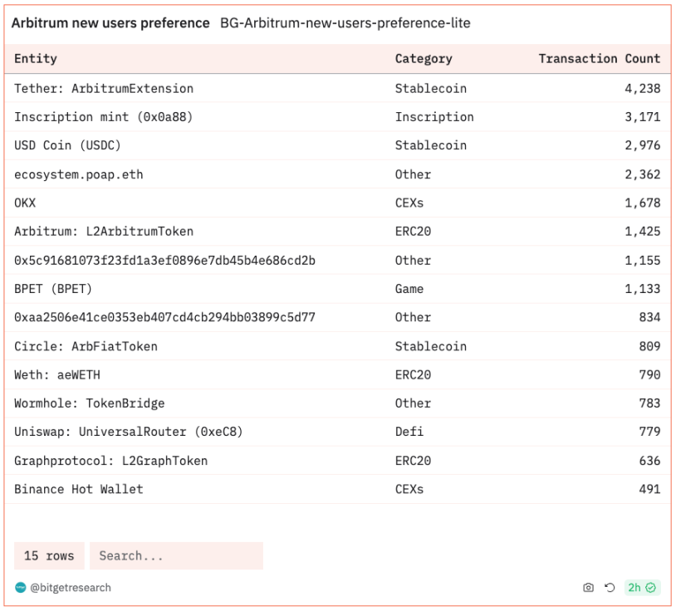Sort by the Entity column header
This screenshot has width=676, height=616.
(x=36, y=59)
